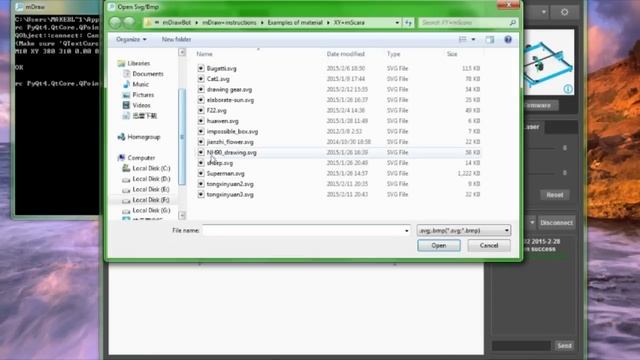The width and height of the screenshot is (640, 360).
Task: Open the file type filter dropdown
Action: point(464,231)
